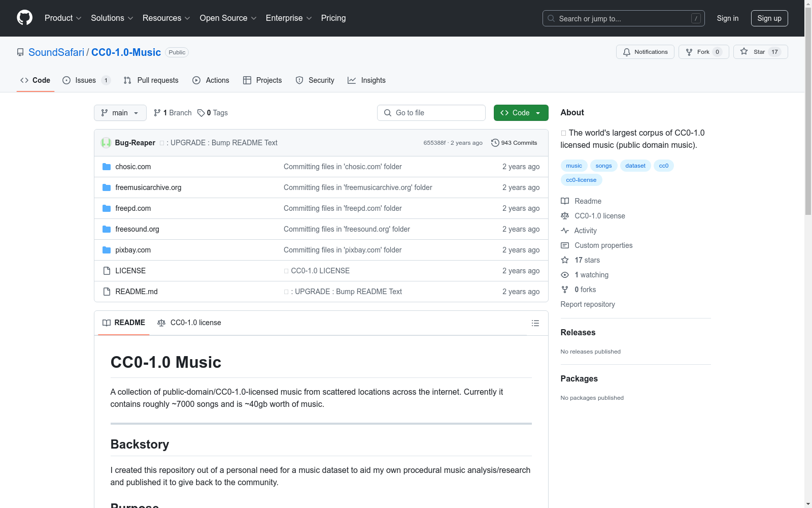812x508 pixels.
Task: Click the freesound.org folder icon
Action: [x=107, y=229]
